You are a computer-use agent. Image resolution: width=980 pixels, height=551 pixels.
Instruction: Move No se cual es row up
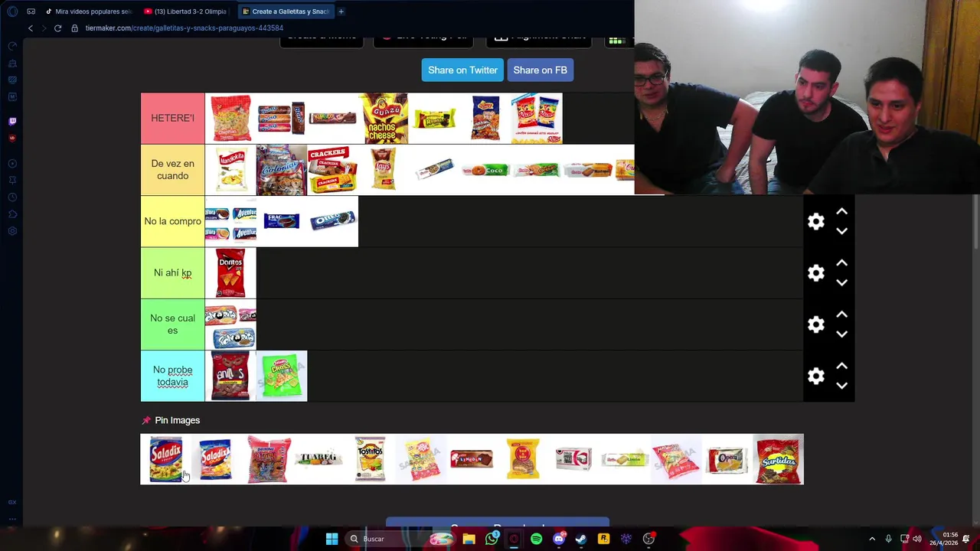tap(841, 315)
